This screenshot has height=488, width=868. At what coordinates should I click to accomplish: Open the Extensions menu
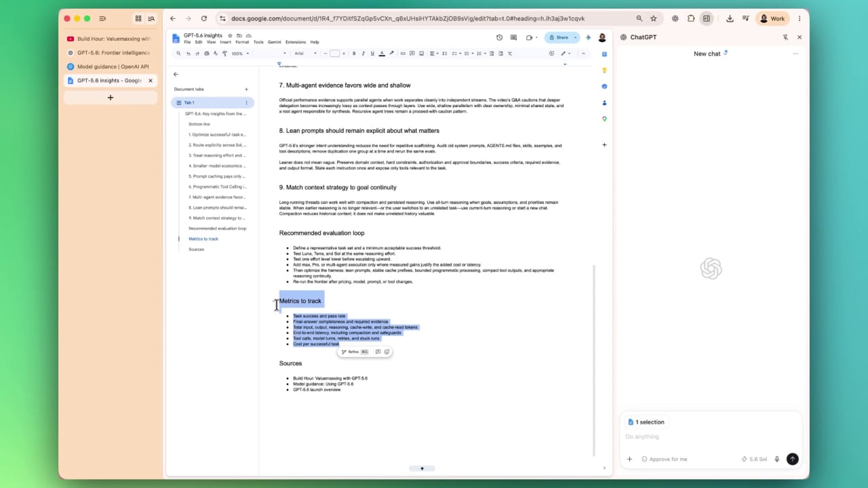(296, 42)
